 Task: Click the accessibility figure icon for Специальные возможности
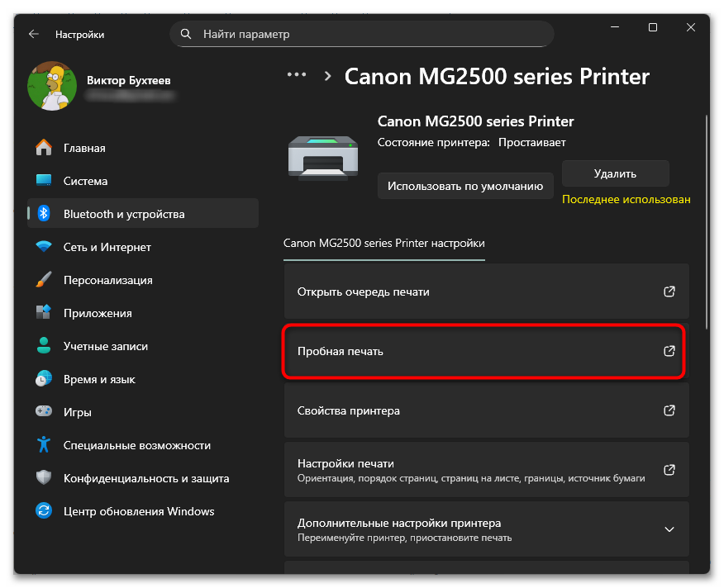[x=44, y=444]
